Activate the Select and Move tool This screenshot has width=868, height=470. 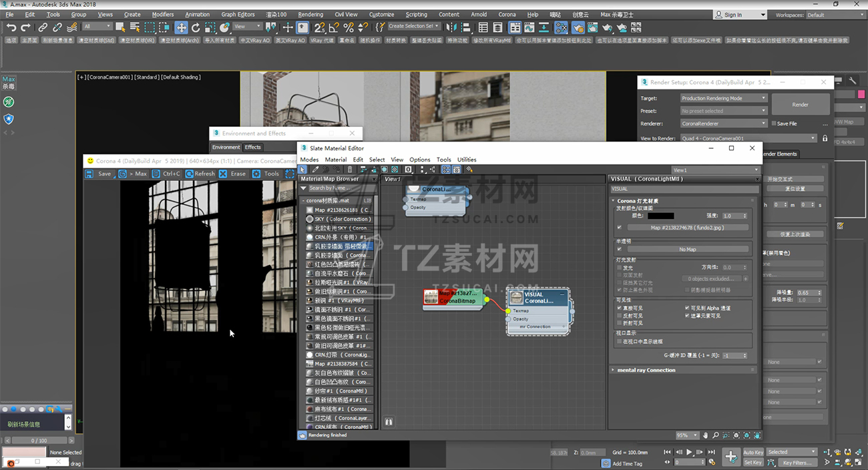tap(181, 27)
